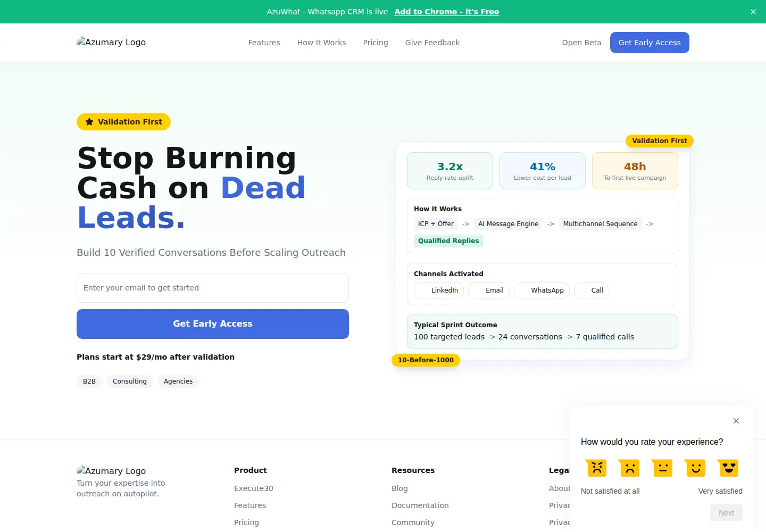766x532 pixels.
Task: Choose the frowning face rating
Action: tap(630, 468)
